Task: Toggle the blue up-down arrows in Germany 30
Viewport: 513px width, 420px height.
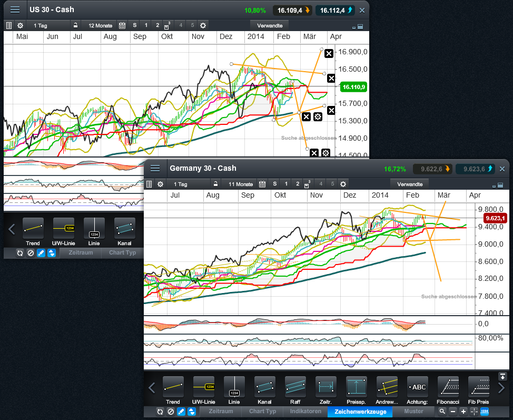Action: 192,412
